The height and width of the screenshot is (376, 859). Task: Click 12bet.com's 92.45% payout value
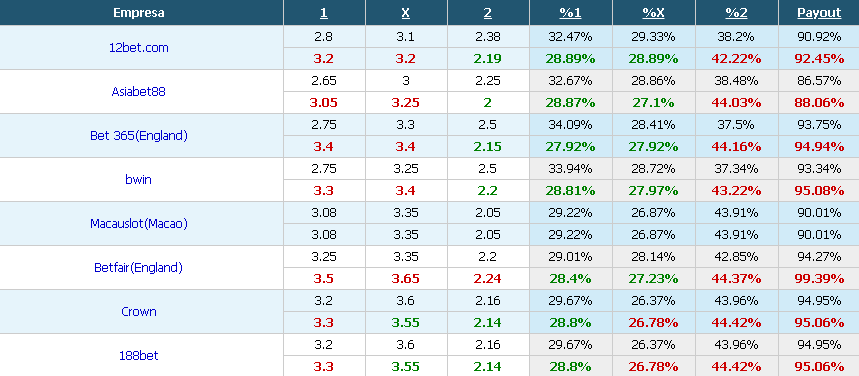click(819, 59)
